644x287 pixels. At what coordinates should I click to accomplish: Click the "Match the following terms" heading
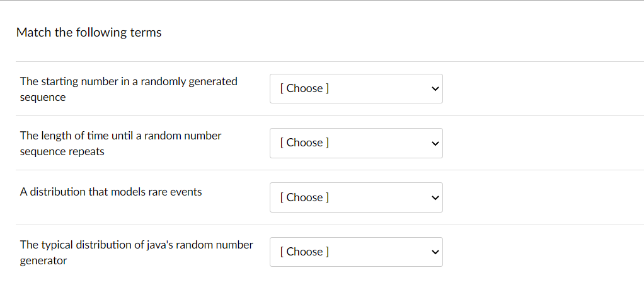pos(89,33)
